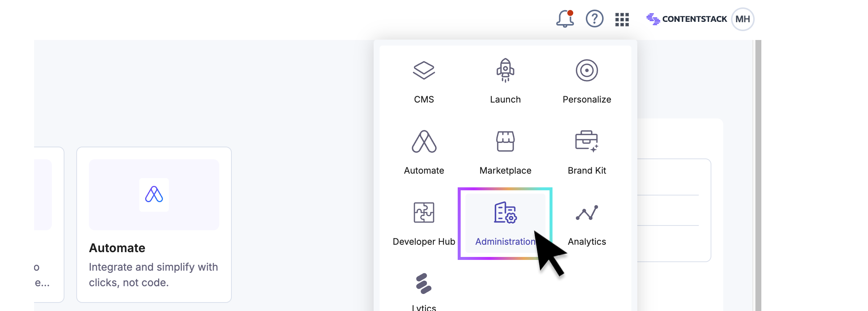This screenshot has height=311, width=868.
Task: Open Automate in the app switcher
Action: coord(424,153)
